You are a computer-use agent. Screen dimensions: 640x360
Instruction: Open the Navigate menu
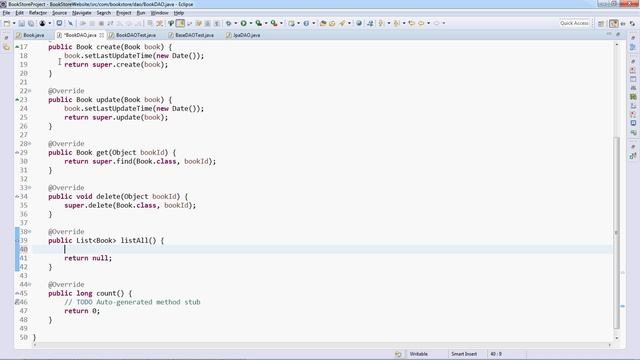pos(82,13)
